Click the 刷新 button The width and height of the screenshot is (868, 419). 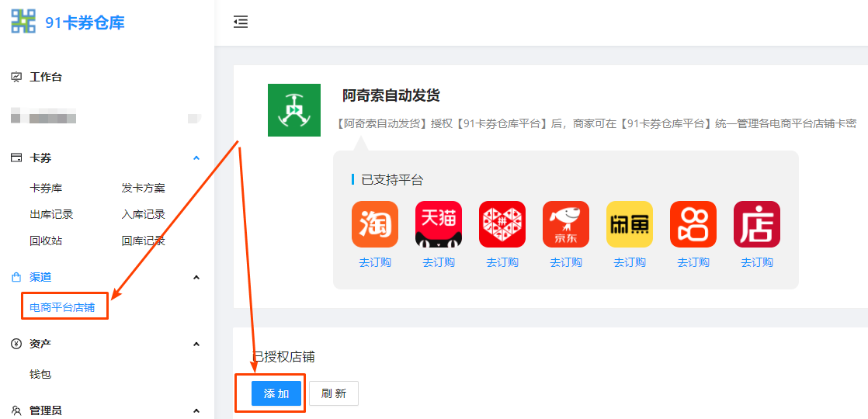coord(334,393)
